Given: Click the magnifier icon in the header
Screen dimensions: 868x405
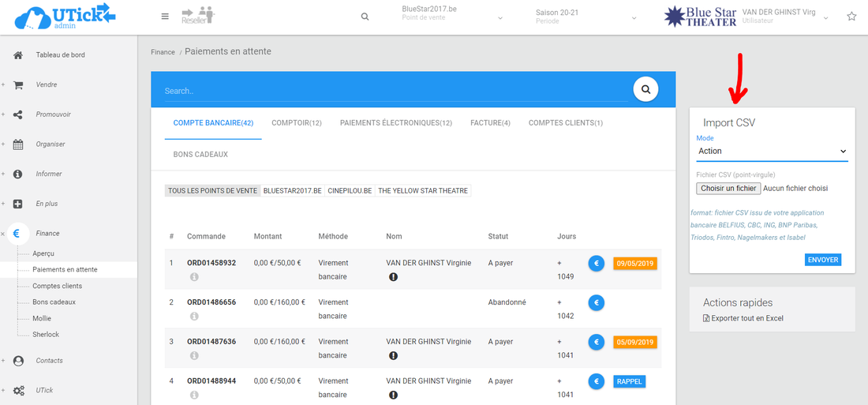Looking at the screenshot, I should tap(365, 17).
